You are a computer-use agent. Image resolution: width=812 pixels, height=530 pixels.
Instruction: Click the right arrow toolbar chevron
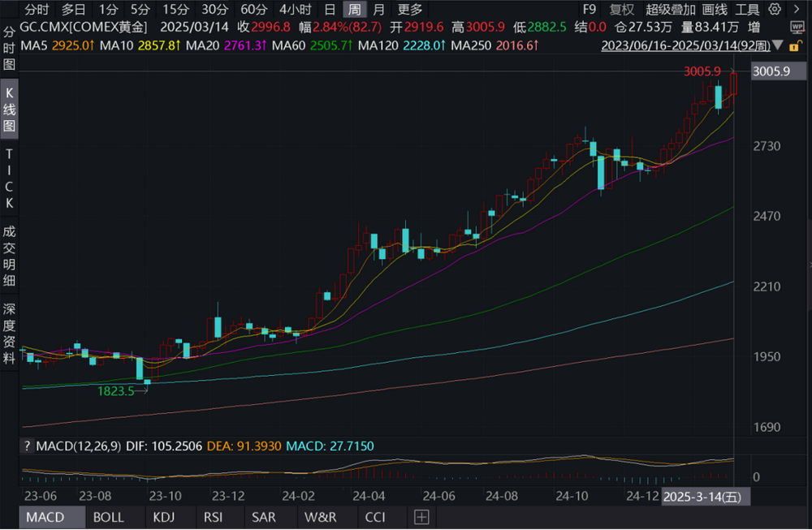click(795, 10)
